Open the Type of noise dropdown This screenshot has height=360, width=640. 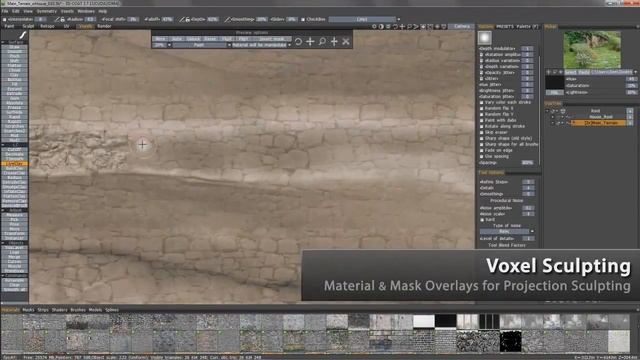click(507, 231)
